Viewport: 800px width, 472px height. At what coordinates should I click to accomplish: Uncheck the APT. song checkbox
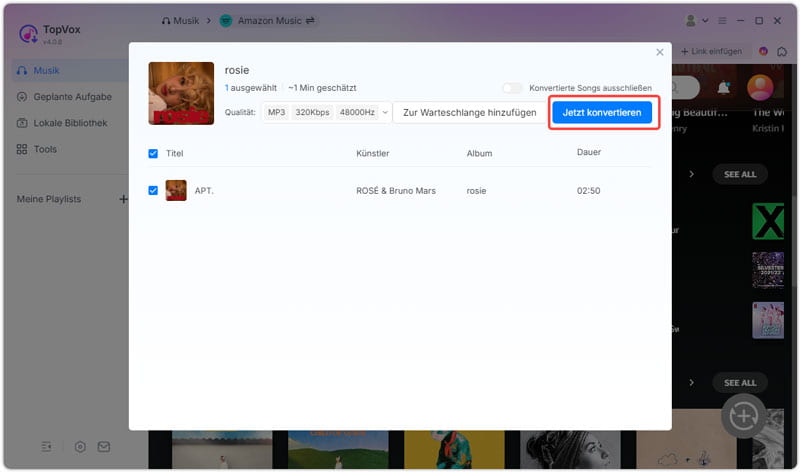tap(153, 190)
